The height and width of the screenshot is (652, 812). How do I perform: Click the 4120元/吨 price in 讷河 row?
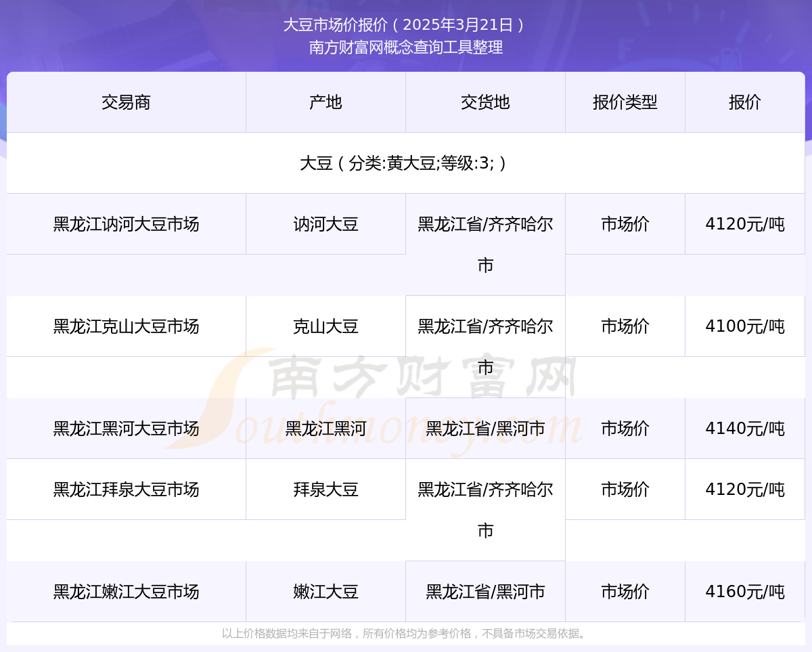[745, 224]
